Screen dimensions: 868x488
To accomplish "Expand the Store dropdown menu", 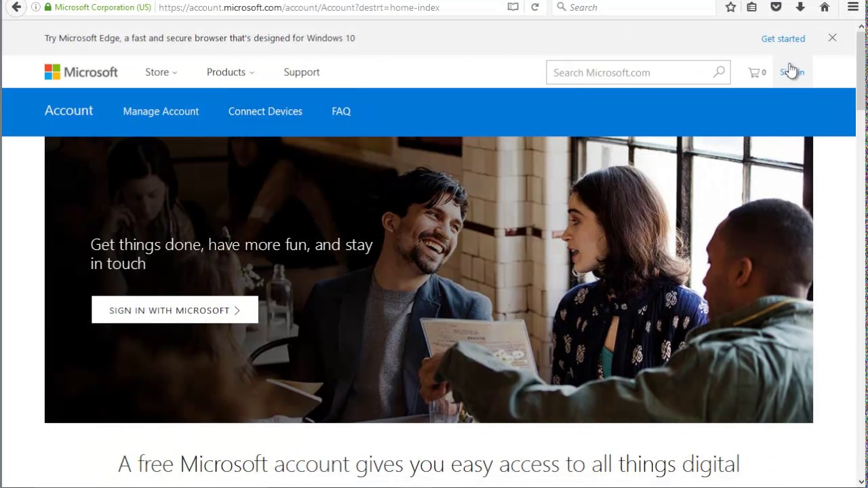I will (161, 72).
